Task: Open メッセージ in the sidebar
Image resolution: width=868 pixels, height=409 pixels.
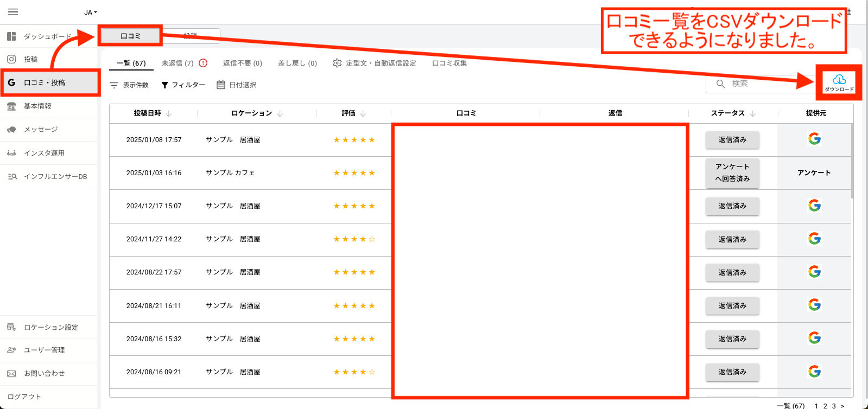Action: tap(40, 129)
